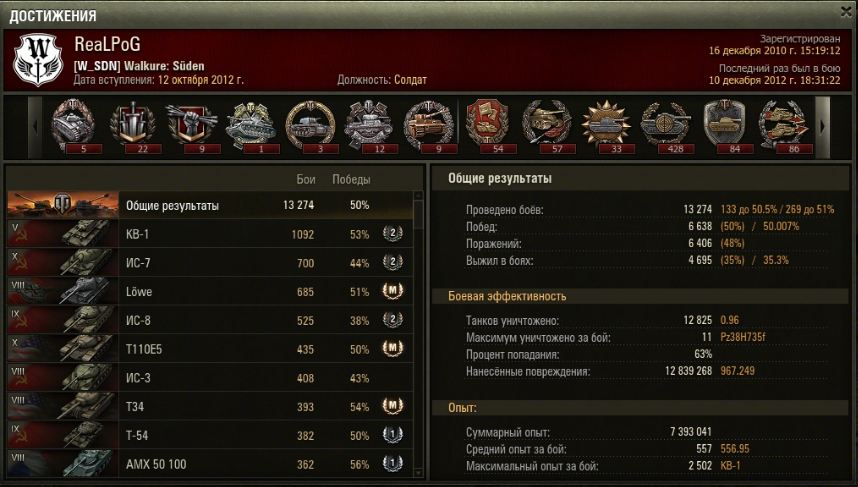Select the medal icon showing count 84
The image size is (858, 487).
(x=724, y=126)
